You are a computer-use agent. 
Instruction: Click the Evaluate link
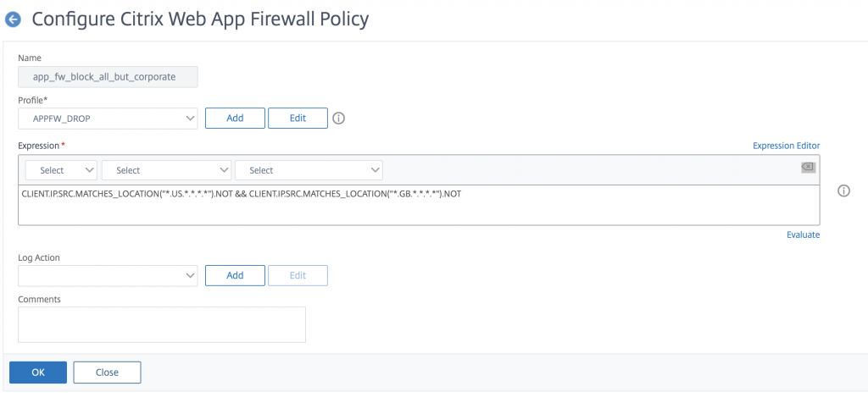(x=803, y=235)
